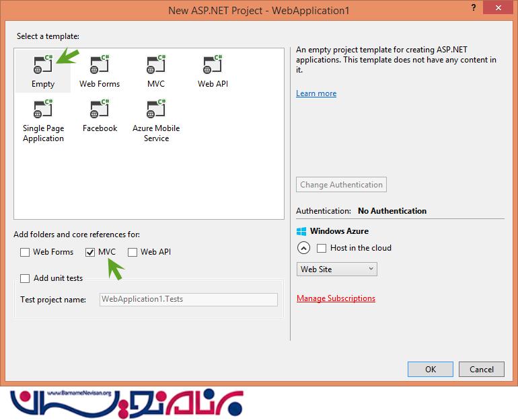Confirm with the OK button
The width and height of the screenshot is (518, 420).
[430, 369]
